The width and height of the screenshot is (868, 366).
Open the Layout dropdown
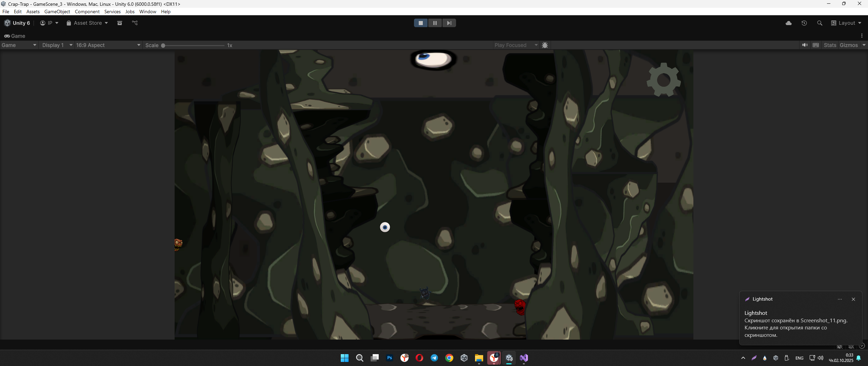846,23
